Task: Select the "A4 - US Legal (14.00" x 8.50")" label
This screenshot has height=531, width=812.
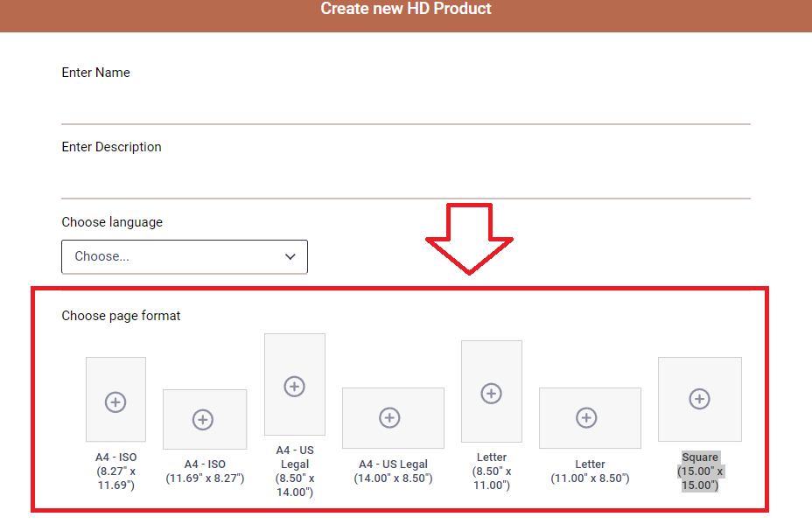Action: tap(394, 471)
